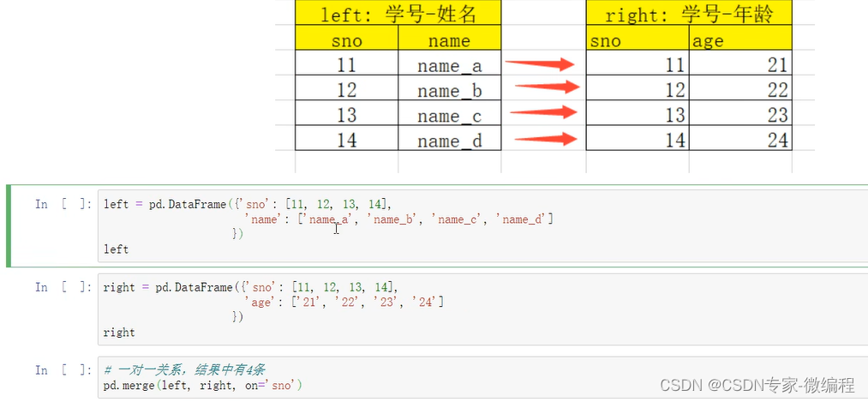The height and width of the screenshot is (402, 868).
Task: Click the pd.merge(left, right, on='sno') line
Action: (203, 386)
